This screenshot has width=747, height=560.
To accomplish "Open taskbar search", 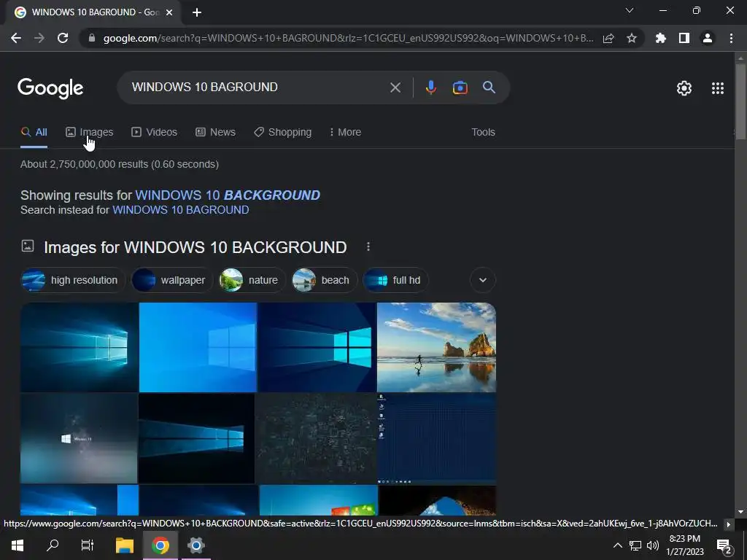I will point(53,545).
